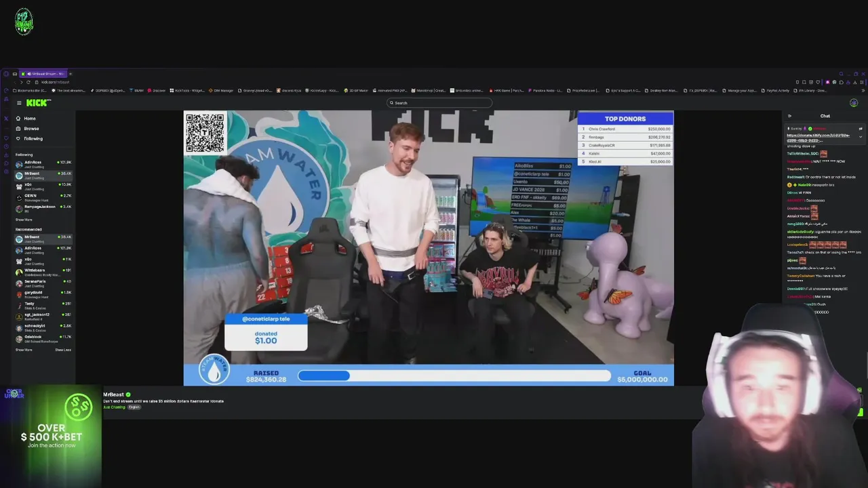Open the pinned tiltify donate link

818,138
